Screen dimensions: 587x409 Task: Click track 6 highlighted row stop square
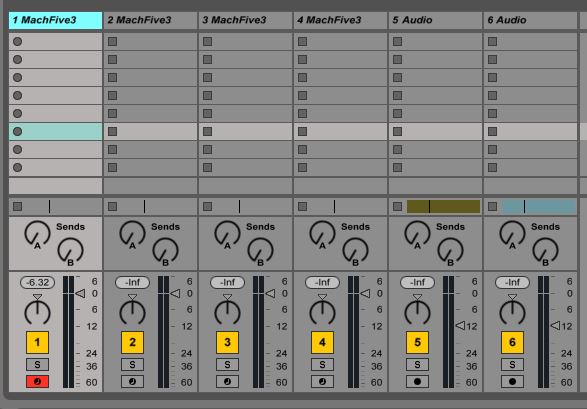(493, 131)
